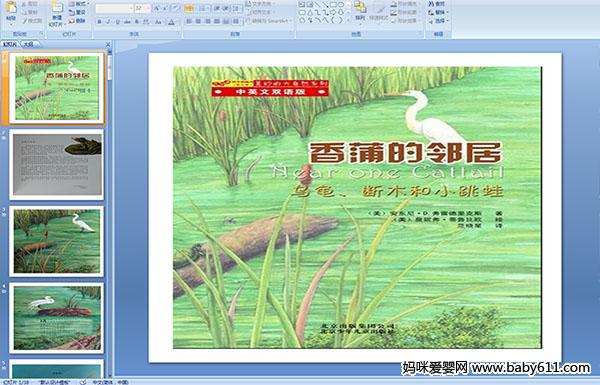
Task: Click the Arrange (排列) icon
Action: click(x=360, y=11)
